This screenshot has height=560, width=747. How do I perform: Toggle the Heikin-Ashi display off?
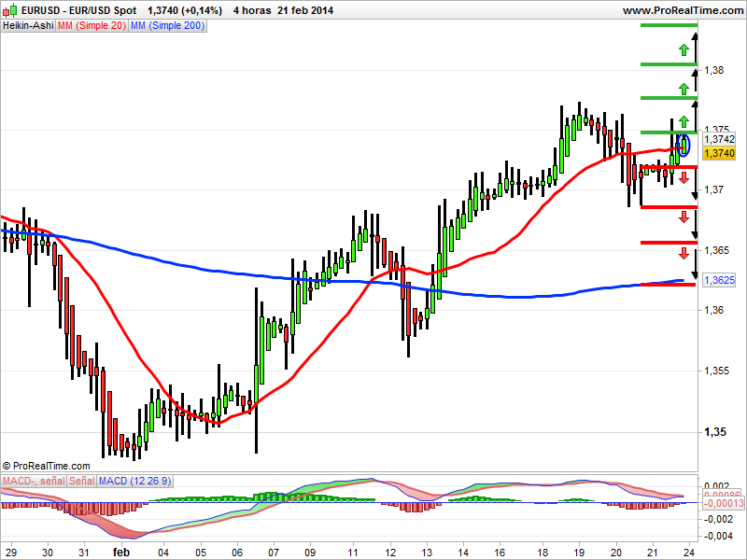coord(26,26)
